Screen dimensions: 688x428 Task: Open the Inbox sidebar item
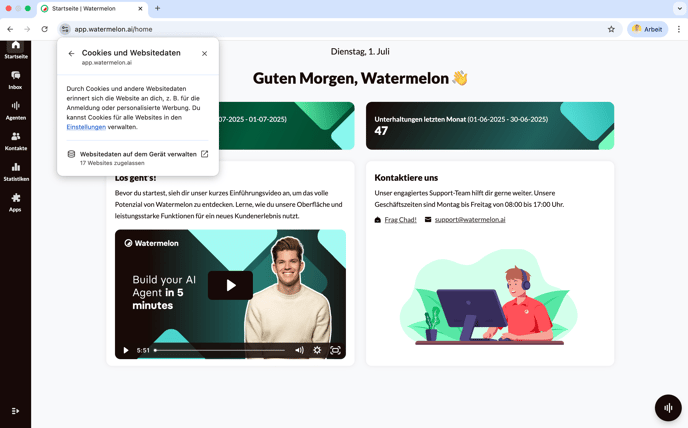coord(15,80)
